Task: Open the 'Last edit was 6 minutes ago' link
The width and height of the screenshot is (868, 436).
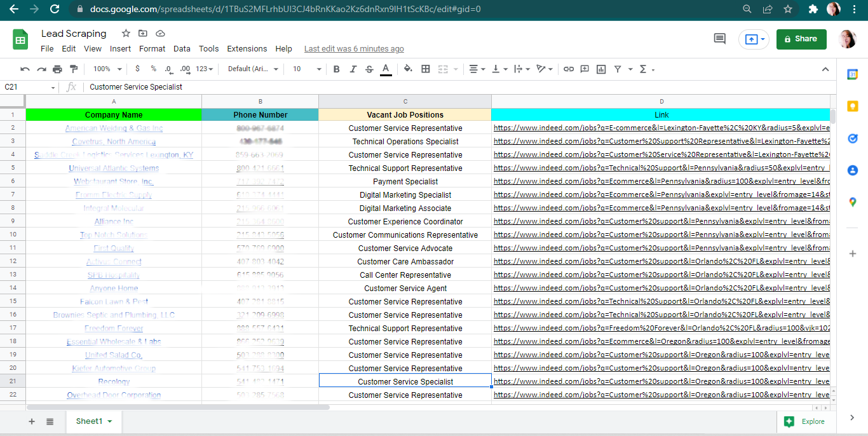Action: (354, 49)
